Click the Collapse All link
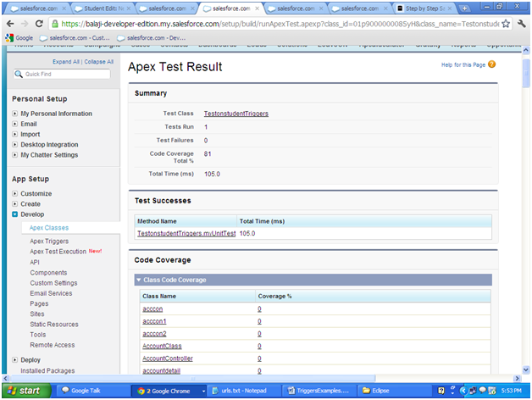 99,62
